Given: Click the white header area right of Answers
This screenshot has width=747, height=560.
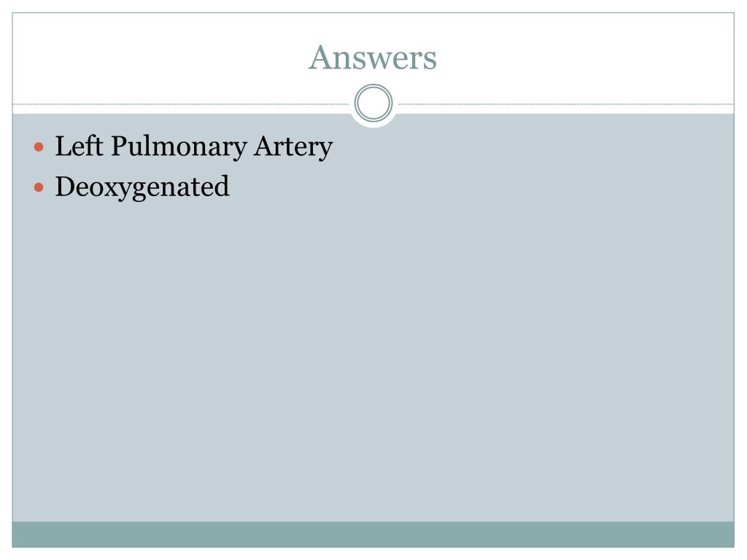Looking at the screenshot, I should [x=585, y=57].
